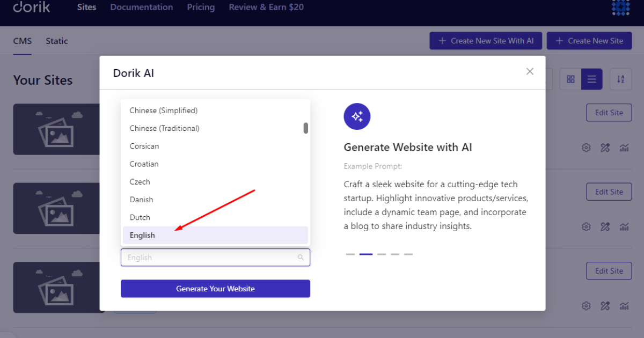Screen dimensions: 644x338
Task: Click Edit Site for the top site
Action: click(x=609, y=113)
